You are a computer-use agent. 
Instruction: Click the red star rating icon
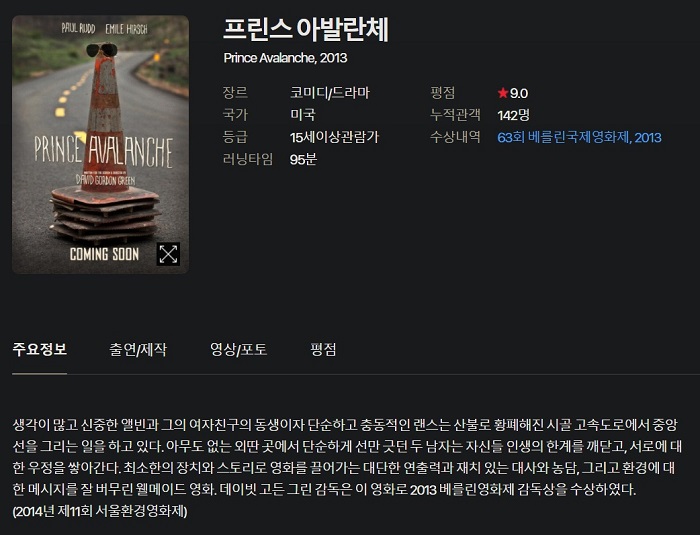point(503,93)
